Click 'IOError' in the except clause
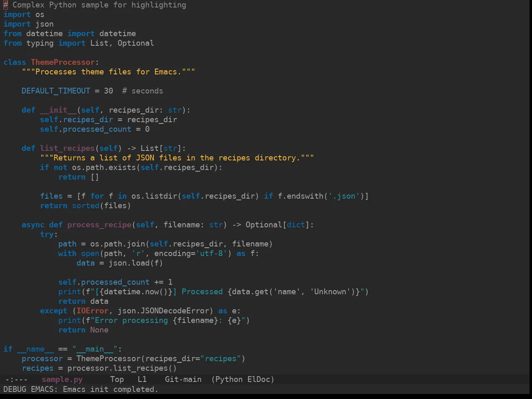 (92, 310)
